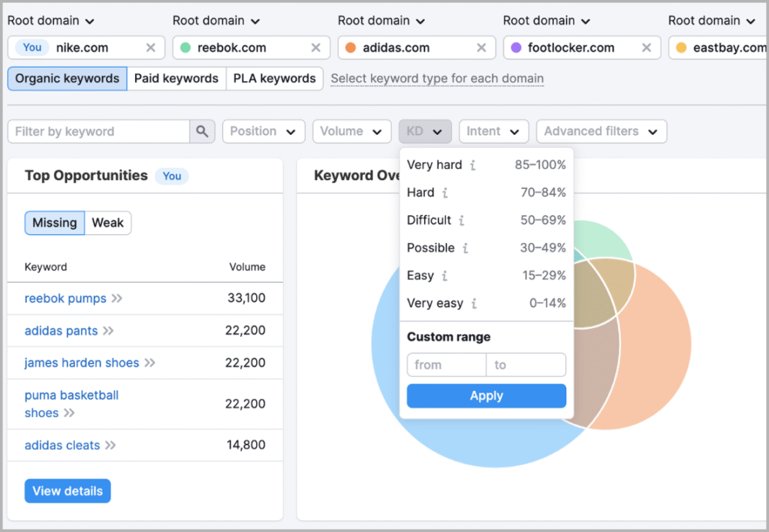Switch to the Weak opportunities view

(107, 223)
